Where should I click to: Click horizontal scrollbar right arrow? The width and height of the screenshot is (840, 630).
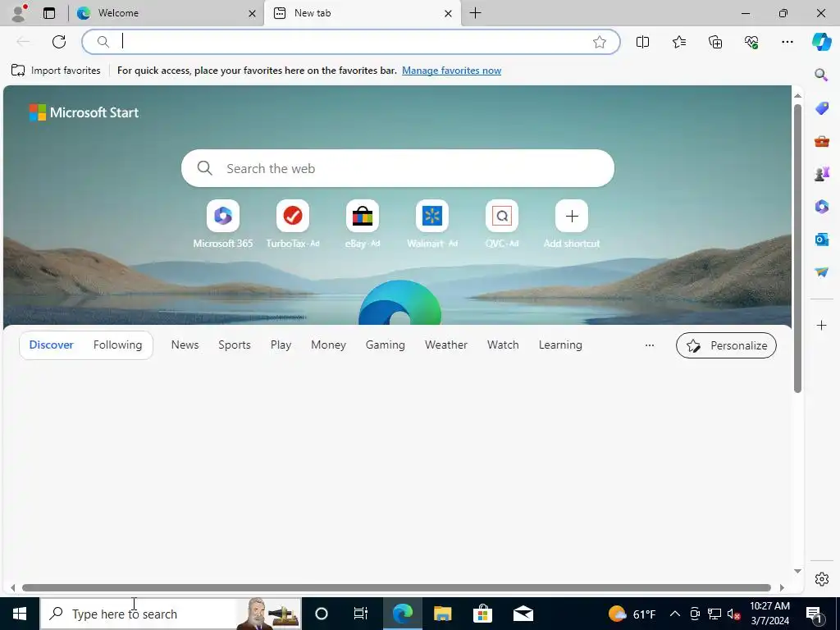pyautogui.click(x=782, y=587)
